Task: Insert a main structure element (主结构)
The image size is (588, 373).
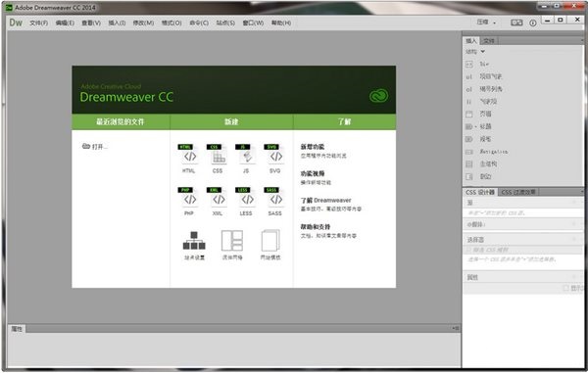Action: (x=481, y=164)
